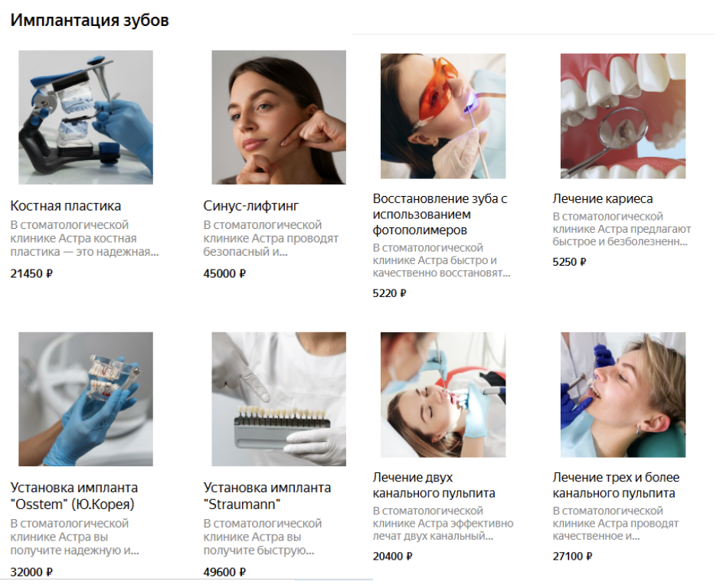
Task: Open Лечение двух канального пульпита title
Action: (x=434, y=485)
